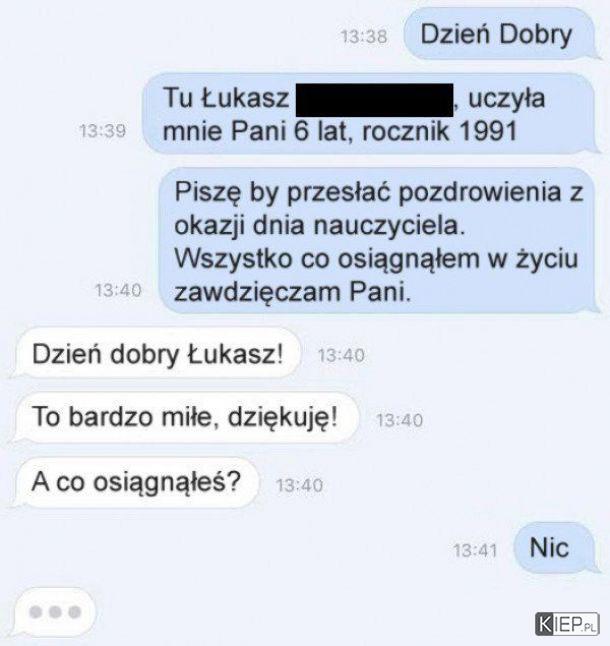Select the 'A co osiągnąłeś?' received message
This screenshot has height=646, width=610.
136,482
